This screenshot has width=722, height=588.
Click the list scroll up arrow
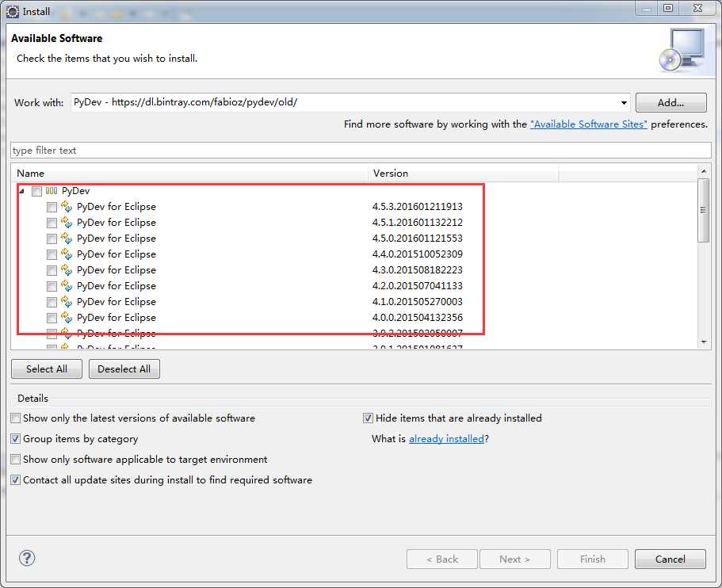point(704,171)
